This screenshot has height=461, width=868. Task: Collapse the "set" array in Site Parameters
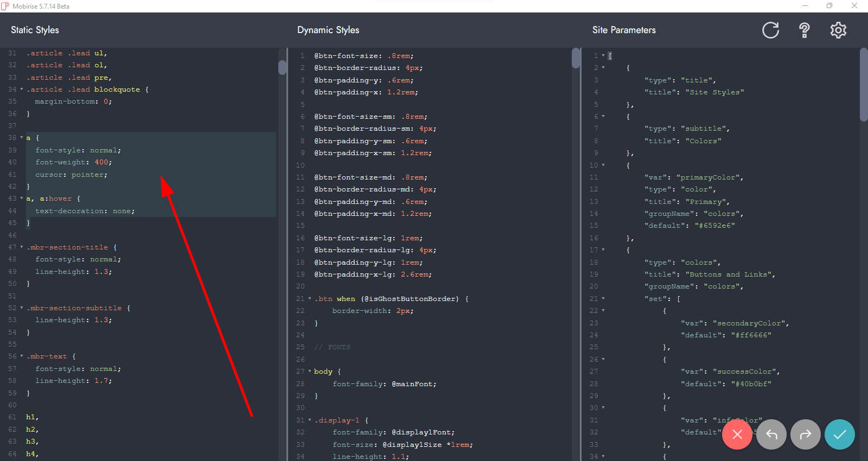point(603,299)
